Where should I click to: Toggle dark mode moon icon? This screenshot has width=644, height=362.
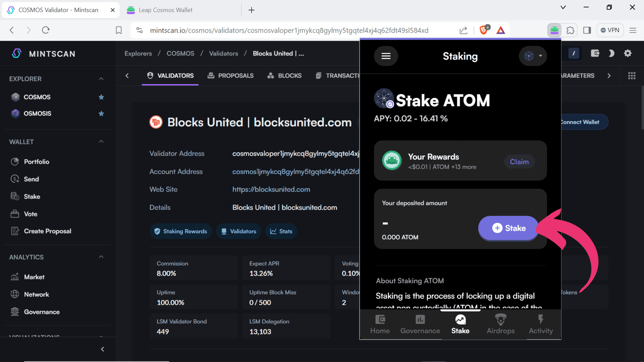click(x=611, y=53)
